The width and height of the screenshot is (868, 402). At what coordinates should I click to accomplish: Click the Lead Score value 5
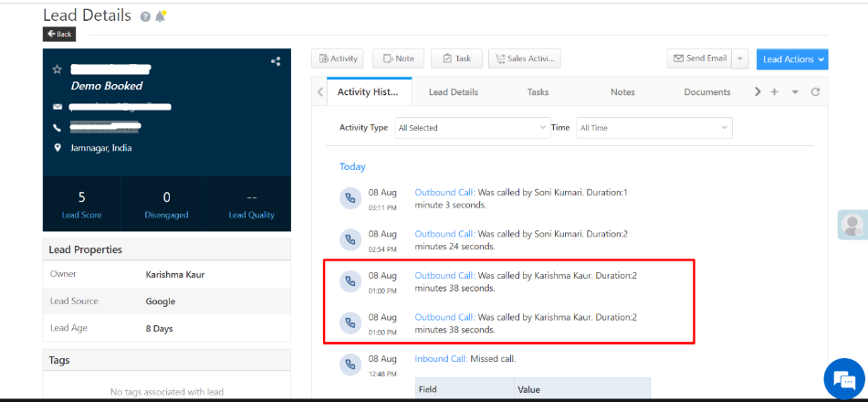point(82,197)
